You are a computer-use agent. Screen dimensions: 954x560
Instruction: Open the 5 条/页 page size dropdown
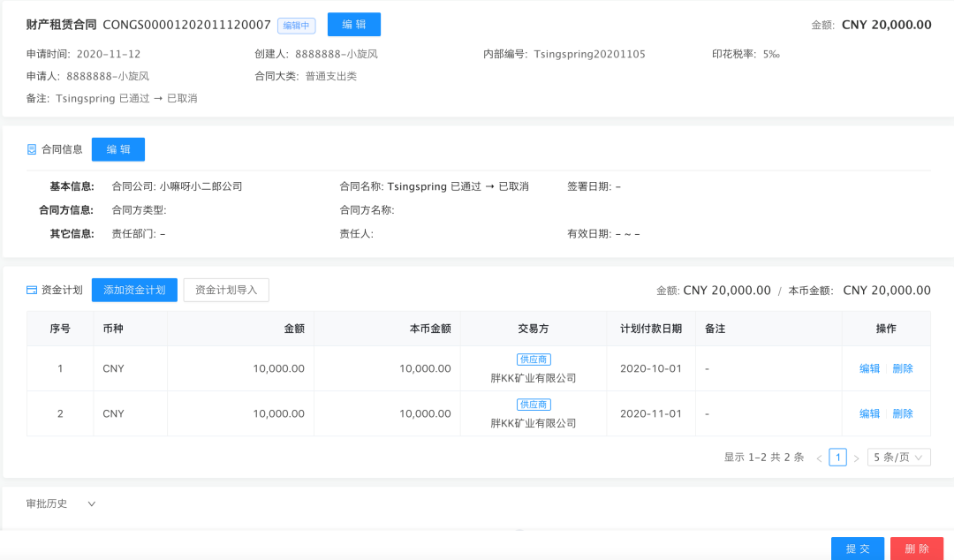pyautogui.click(x=898, y=458)
